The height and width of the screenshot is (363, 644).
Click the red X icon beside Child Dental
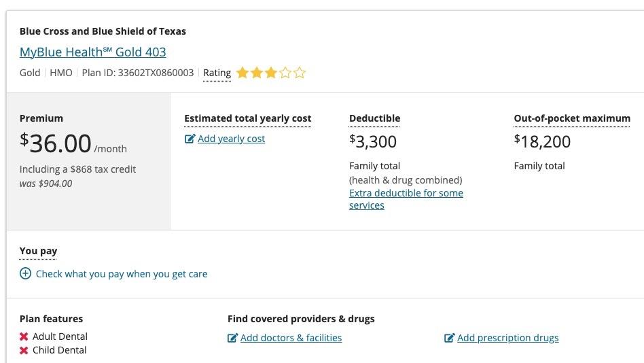click(24, 351)
